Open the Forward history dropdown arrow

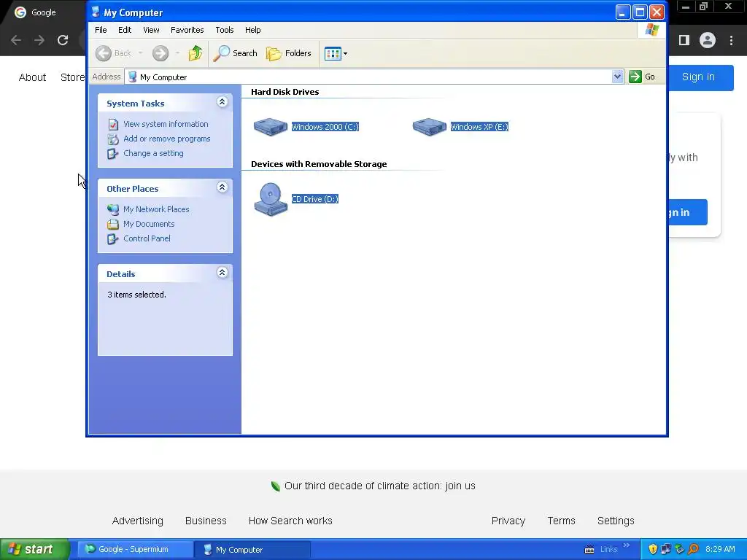177,53
